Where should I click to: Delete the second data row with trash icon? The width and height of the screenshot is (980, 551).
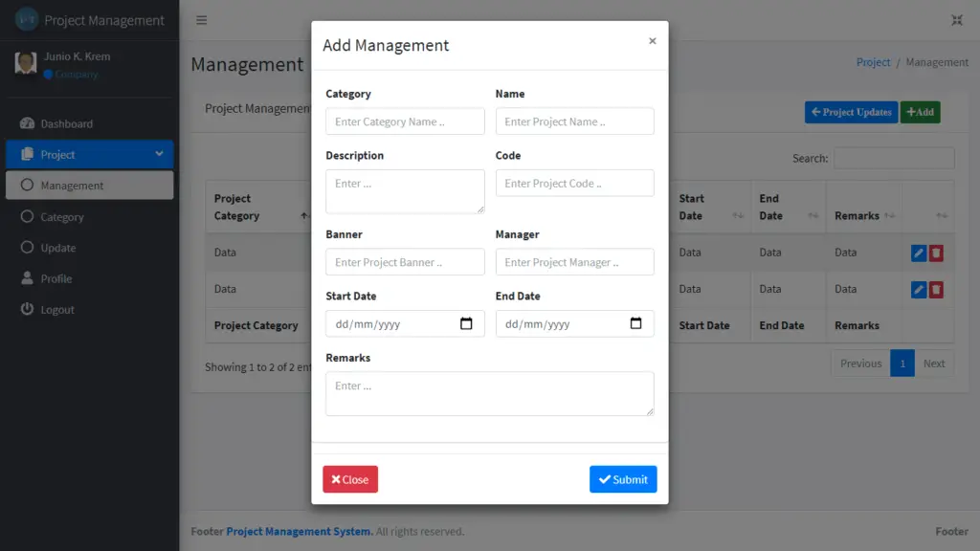(x=937, y=289)
